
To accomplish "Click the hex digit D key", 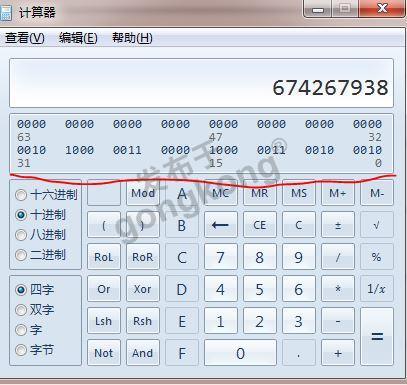I will pos(182,289).
